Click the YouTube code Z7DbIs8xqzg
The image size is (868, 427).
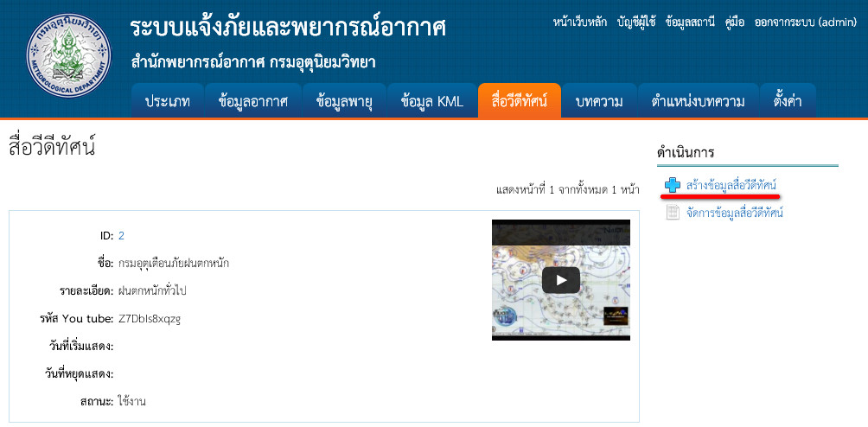pyautogui.click(x=150, y=319)
